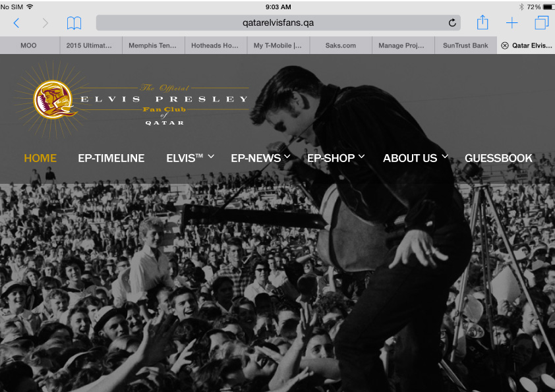Reload the page with the refresh icon

(x=452, y=22)
